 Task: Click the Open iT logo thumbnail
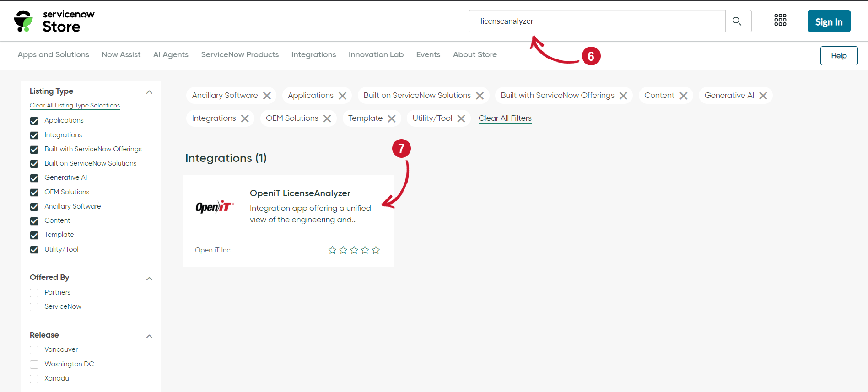click(x=215, y=207)
